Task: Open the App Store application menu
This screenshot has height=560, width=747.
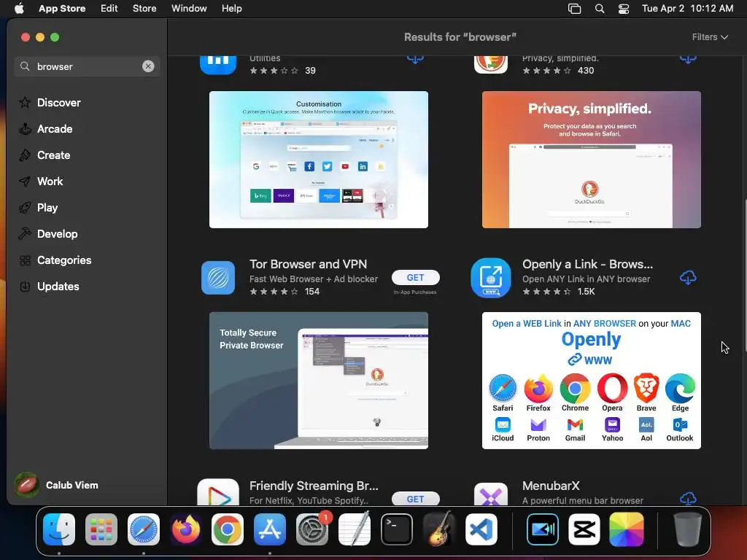Action: tap(62, 8)
